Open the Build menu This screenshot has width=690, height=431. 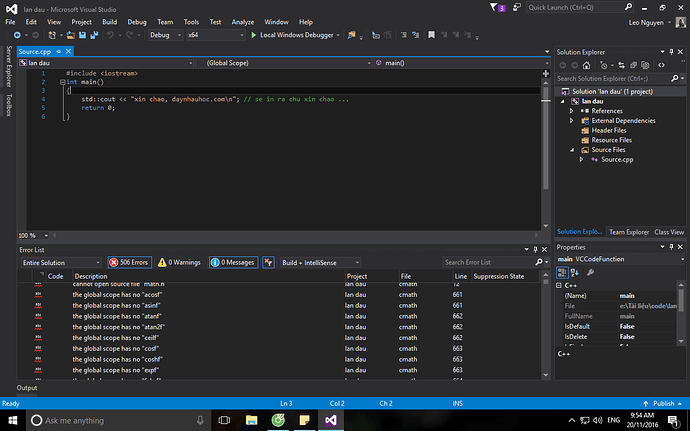tap(109, 21)
